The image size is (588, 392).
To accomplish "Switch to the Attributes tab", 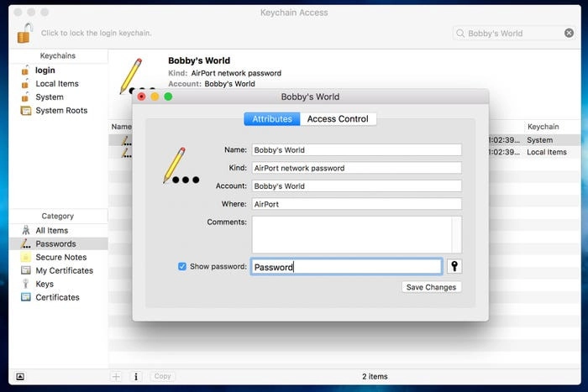I will click(272, 119).
